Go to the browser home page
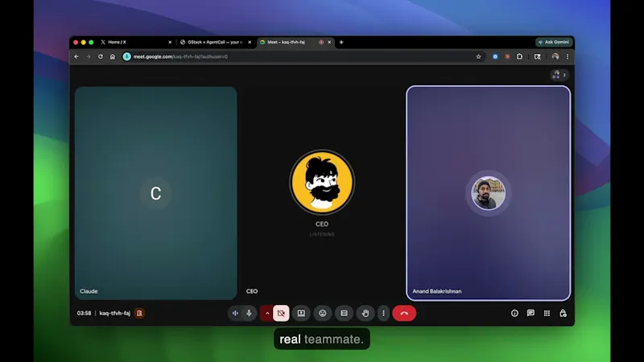 113,56
